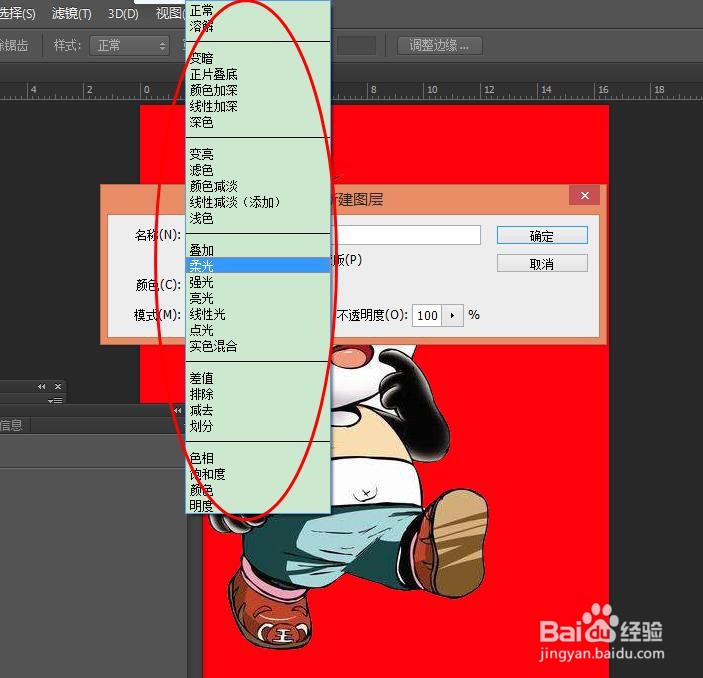Viewport: 703px width, 678px height.
Task: Choose 减去 blend mode
Action: click(x=258, y=410)
